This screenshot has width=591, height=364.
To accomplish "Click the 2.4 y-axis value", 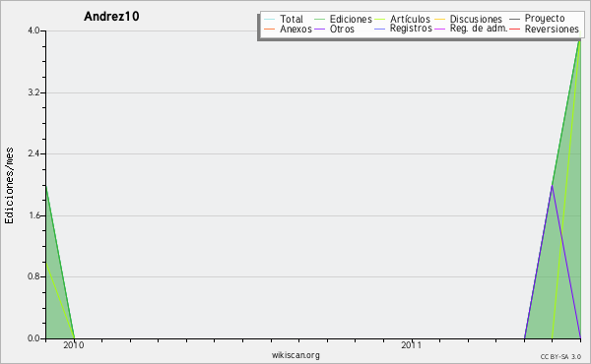I will click(x=33, y=153).
